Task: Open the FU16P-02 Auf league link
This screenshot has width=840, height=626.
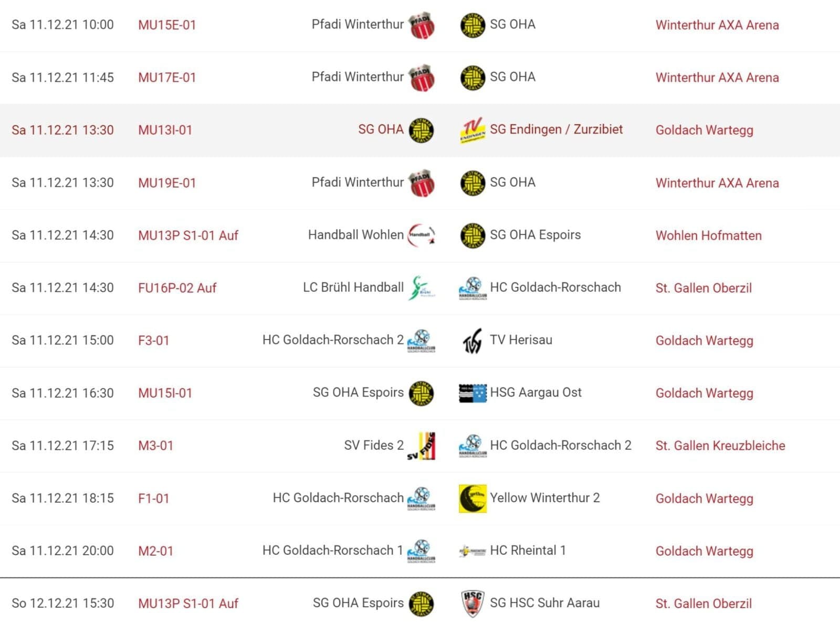Action: click(177, 288)
